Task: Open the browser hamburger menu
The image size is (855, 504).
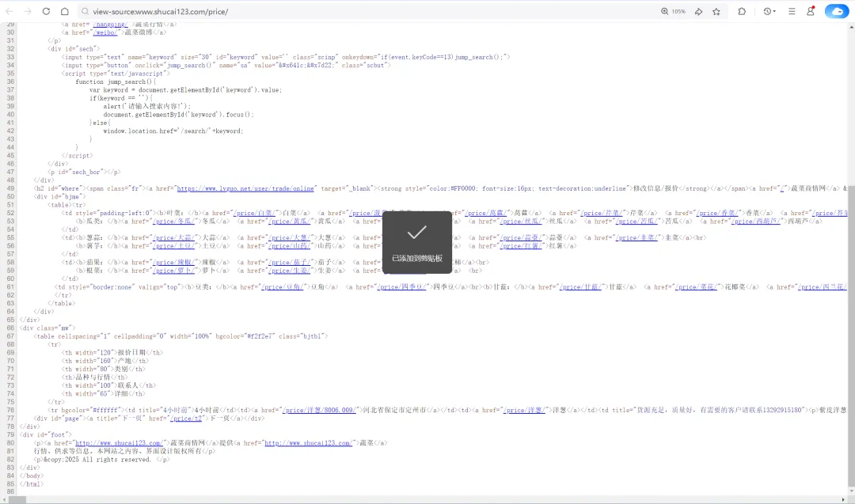Action: click(792, 11)
